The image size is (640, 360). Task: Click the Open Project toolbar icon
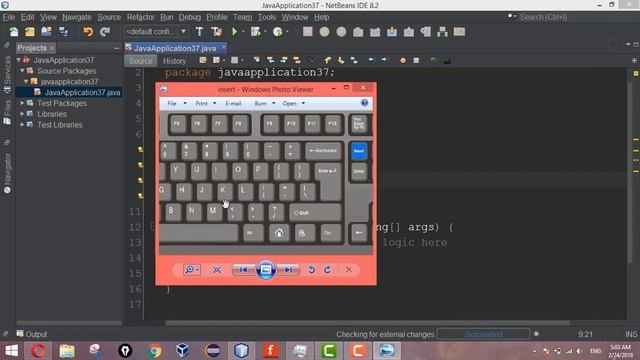pos(47,32)
